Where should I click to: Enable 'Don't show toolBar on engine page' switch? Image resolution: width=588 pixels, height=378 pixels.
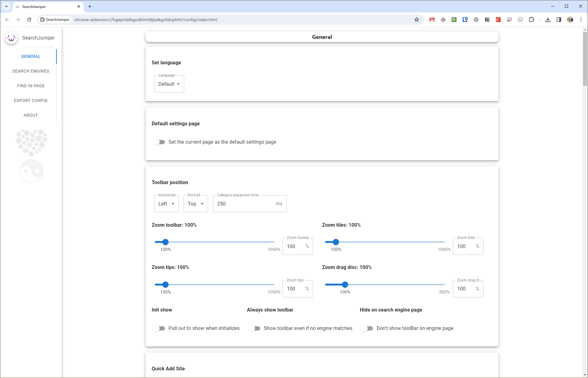pyautogui.click(x=367, y=328)
